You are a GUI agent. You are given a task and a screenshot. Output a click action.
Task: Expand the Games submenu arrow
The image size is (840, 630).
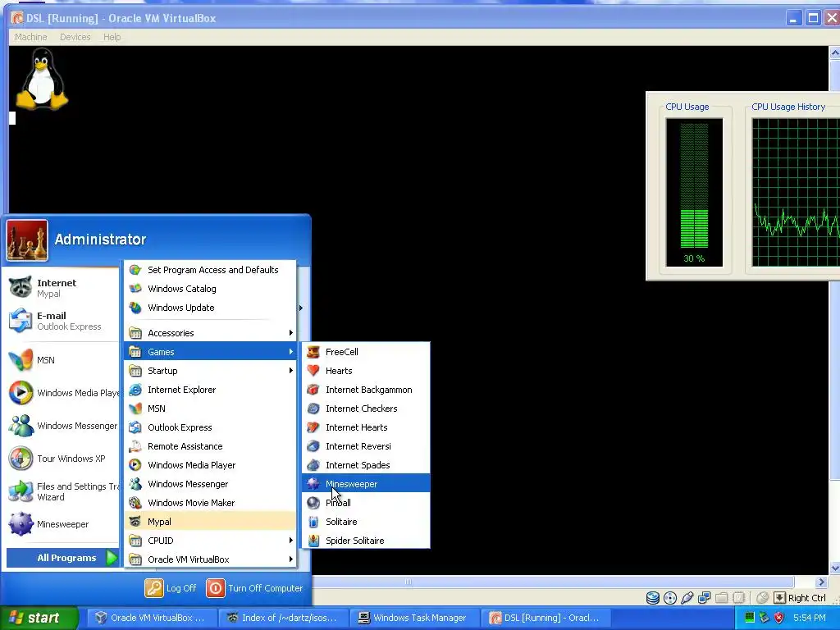(x=291, y=352)
